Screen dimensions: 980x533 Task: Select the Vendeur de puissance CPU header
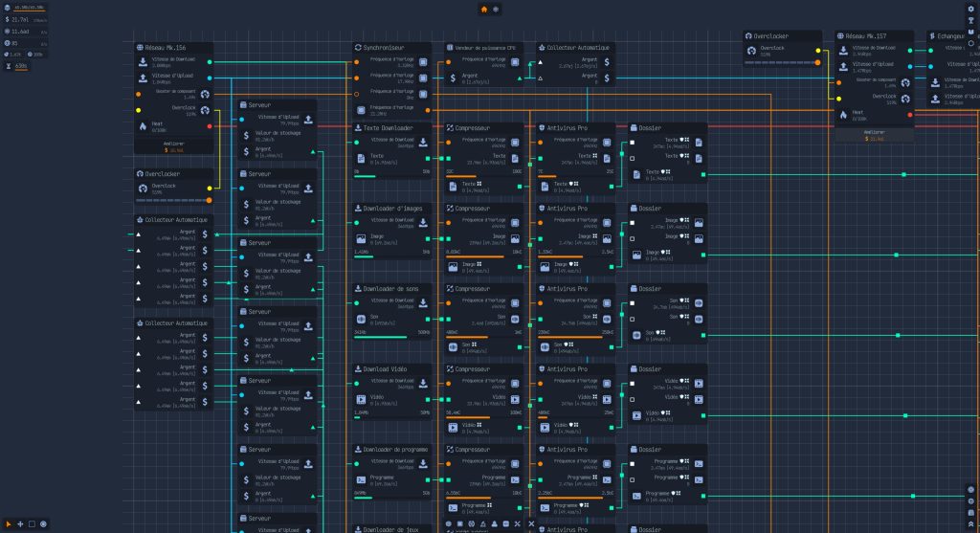click(x=484, y=47)
